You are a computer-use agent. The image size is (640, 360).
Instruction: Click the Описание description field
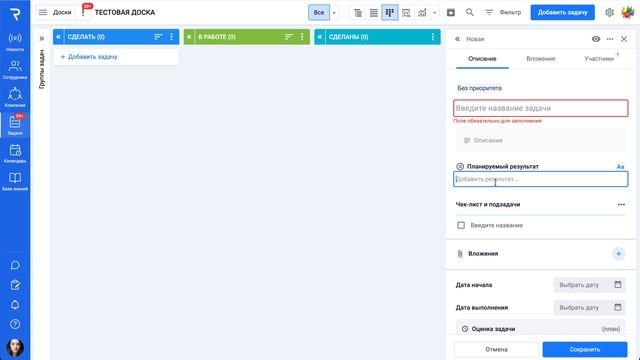[540, 140]
